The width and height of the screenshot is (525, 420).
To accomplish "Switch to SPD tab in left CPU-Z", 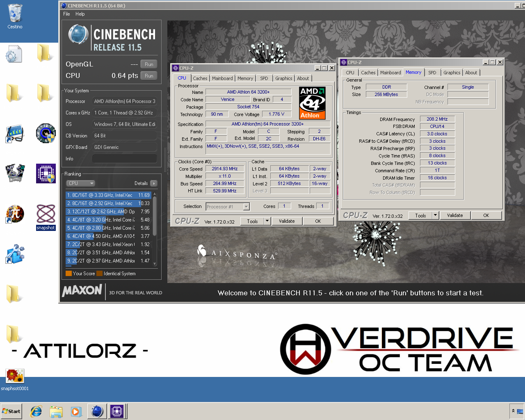I will click(264, 78).
